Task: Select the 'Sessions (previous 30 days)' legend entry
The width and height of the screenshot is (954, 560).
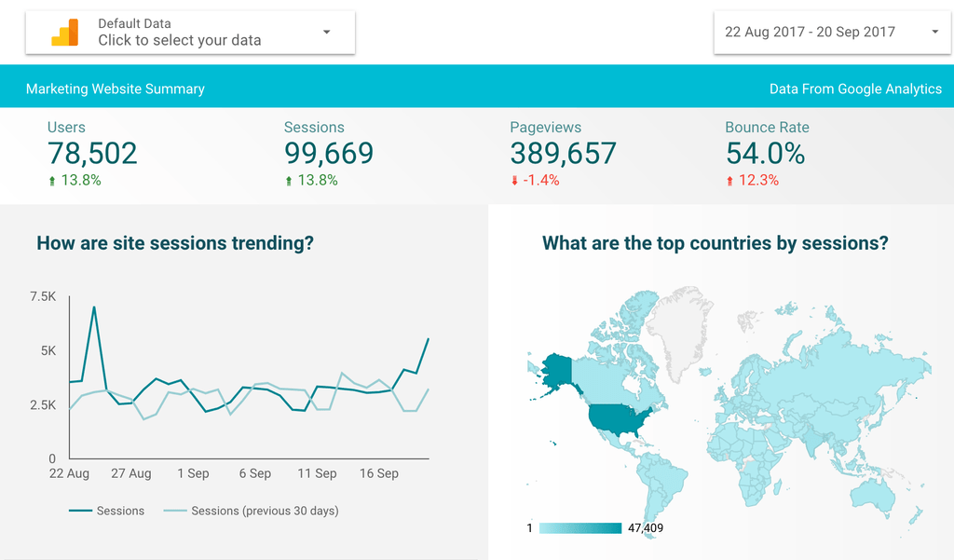Action: coord(252,511)
